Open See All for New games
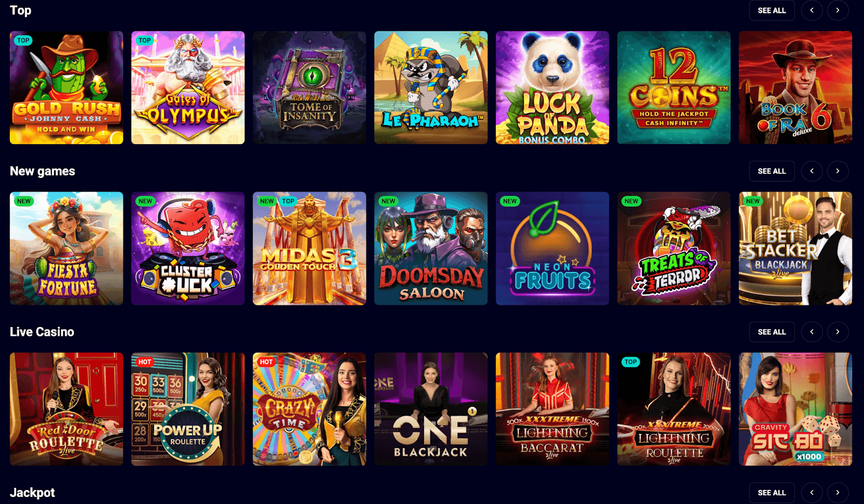Image resolution: width=864 pixels, height=504 pixels. pyautogui.click(x=772, y=171)
